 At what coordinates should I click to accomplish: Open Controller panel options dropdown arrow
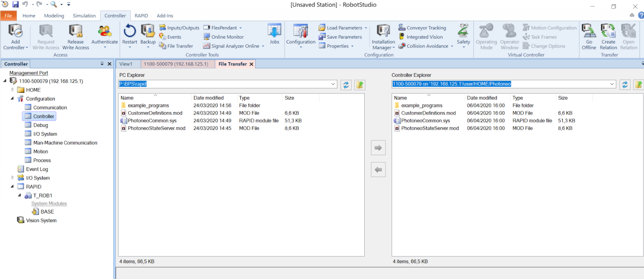click(x=102, y=64)
